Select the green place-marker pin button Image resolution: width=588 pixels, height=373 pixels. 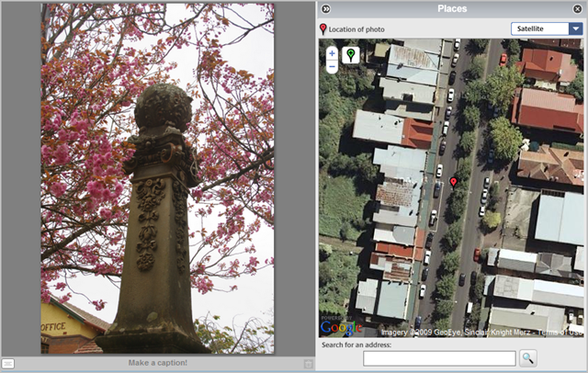pos(351,55)
